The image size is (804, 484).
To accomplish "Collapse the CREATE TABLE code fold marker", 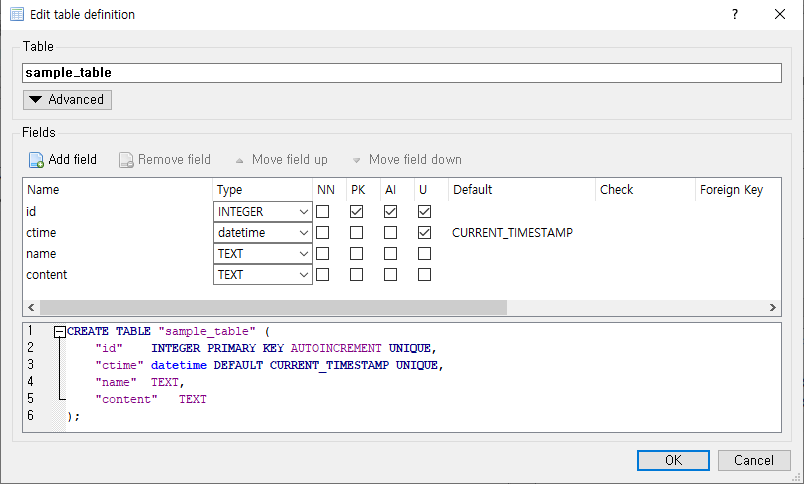I will click(x=59, y=332).
